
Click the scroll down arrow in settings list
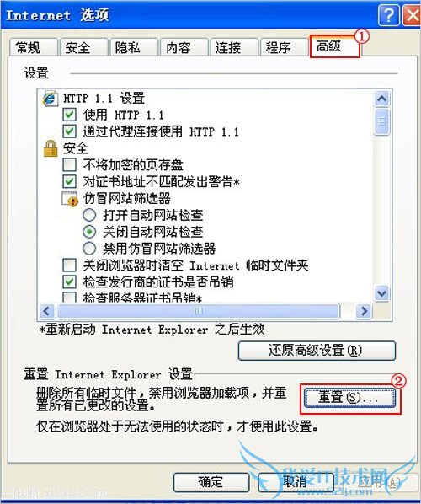[381, 293]
